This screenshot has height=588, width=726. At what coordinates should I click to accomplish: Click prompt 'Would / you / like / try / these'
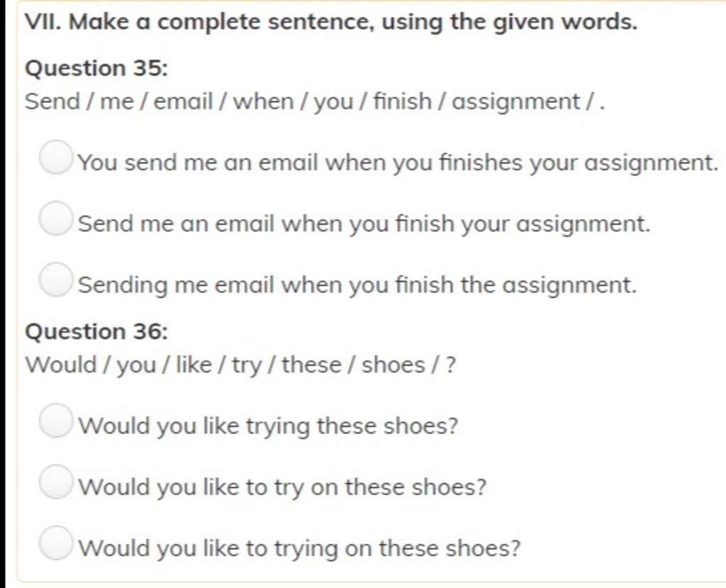tap(240, 365)
